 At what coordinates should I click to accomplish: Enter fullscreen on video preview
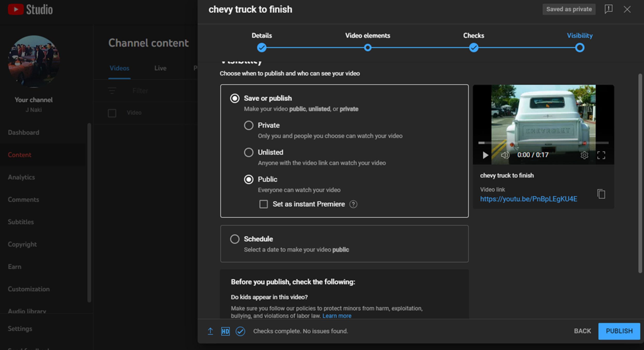click(601, 155)
